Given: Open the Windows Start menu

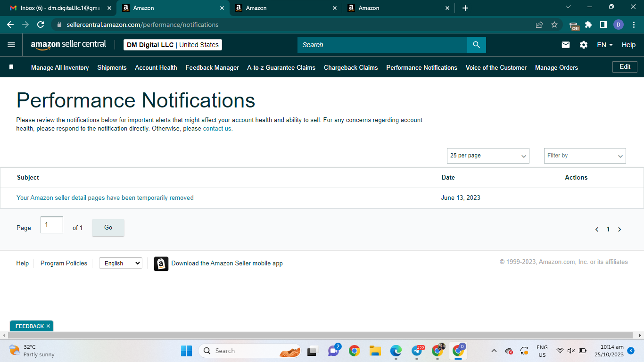Looking at the screenshot, I should point(186,351).
